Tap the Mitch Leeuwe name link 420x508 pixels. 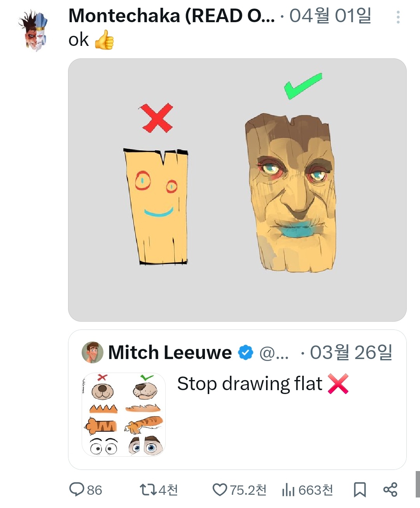(170, 352)
